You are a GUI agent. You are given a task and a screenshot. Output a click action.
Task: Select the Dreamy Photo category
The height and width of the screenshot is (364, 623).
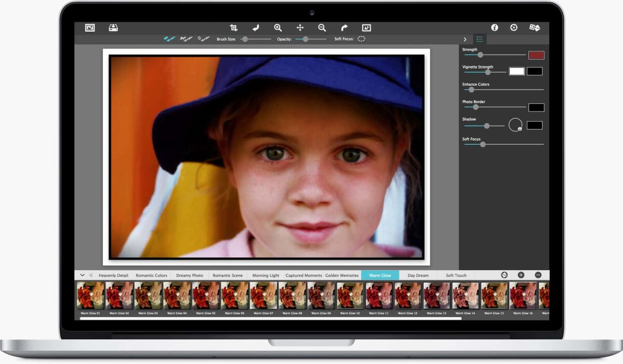pyautogui.click(x=190, y=275)
